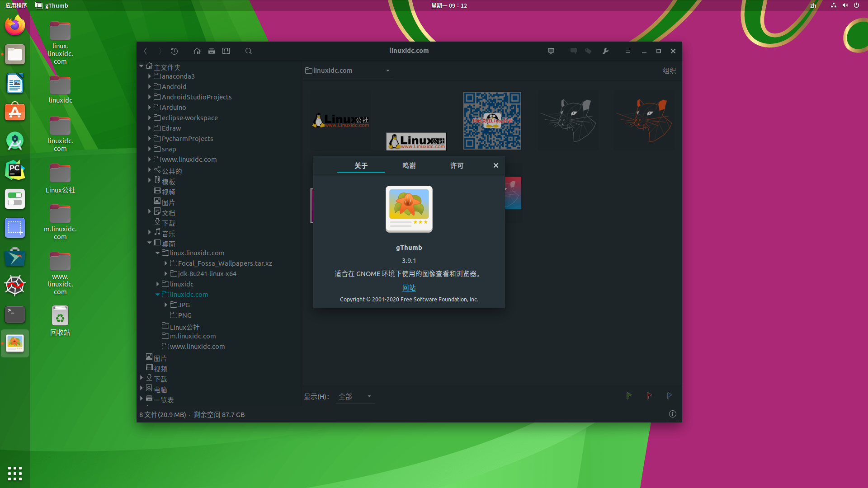The height and width of the screenshot is (488, 868).
Task: Expand the anaconda3 folder
Action: tap(150, 76)
